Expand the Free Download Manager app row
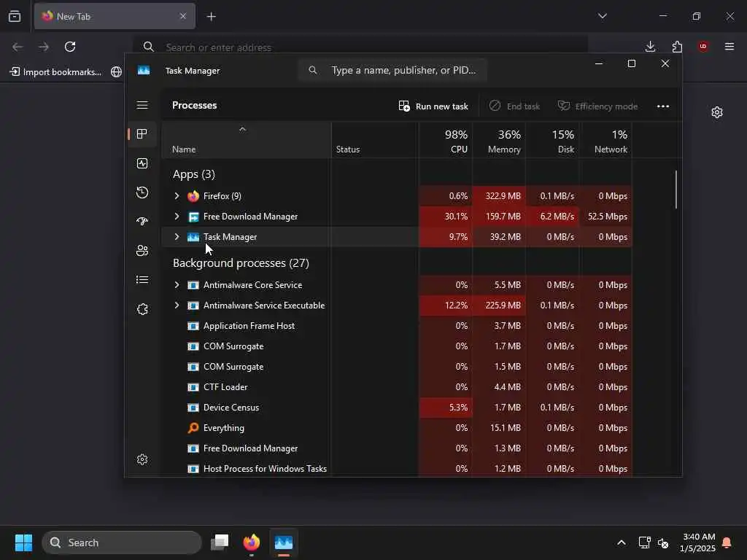The image size is (747, 560). coord(177,216)
